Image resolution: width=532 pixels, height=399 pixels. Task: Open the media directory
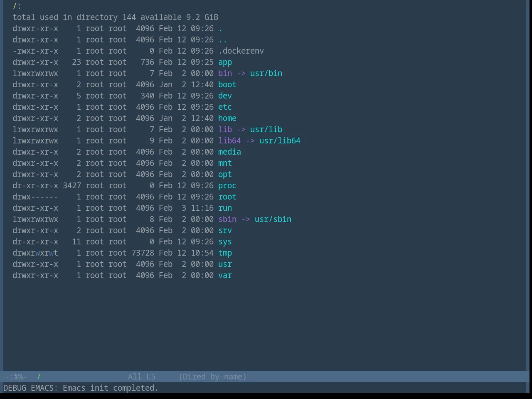(229, 152)
